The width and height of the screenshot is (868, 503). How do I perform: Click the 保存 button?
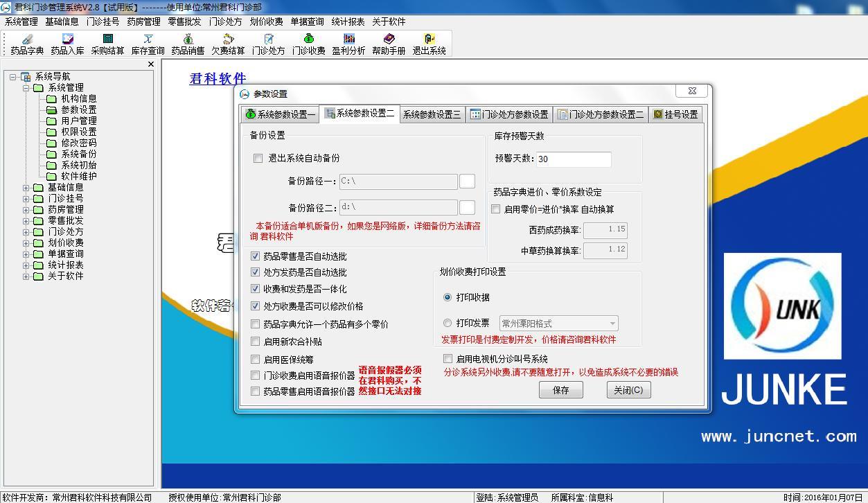560,390
